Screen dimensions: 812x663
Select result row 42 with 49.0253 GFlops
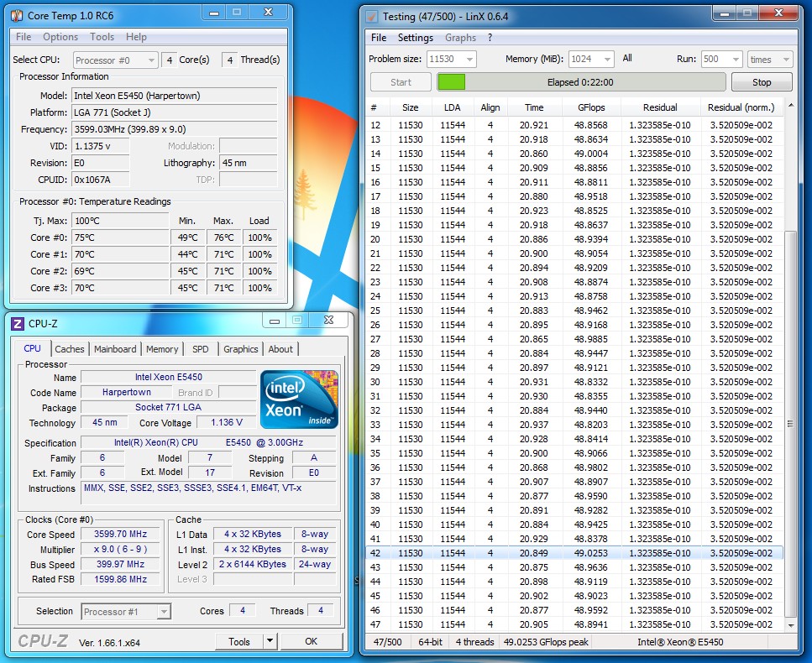coord(574,553)
